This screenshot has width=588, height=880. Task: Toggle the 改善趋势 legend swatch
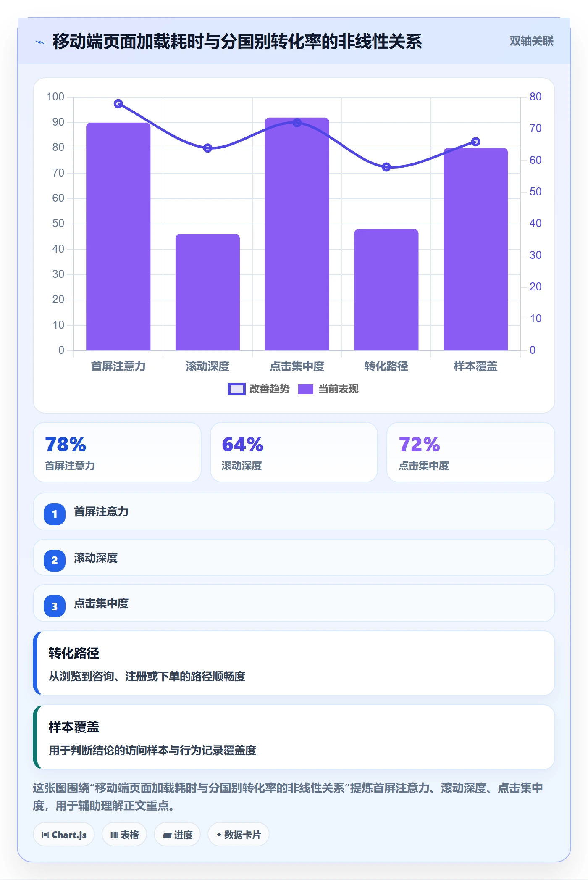tap(236, 389)
